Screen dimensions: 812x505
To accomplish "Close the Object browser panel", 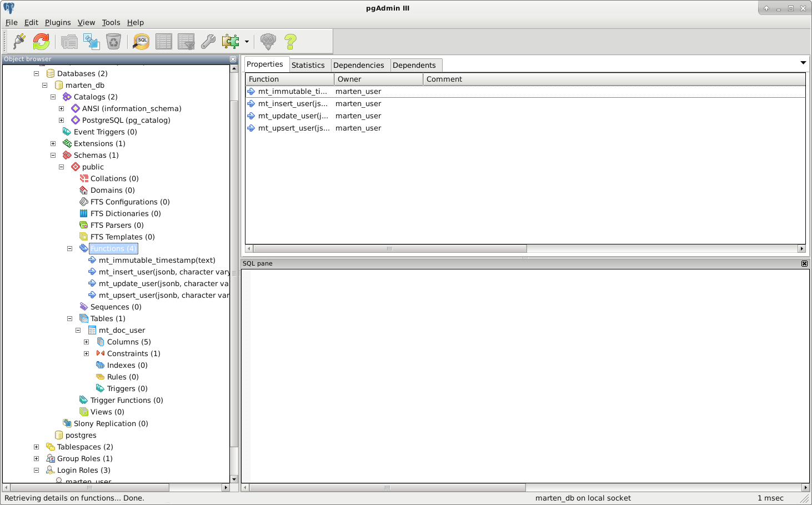I will 233,59.
